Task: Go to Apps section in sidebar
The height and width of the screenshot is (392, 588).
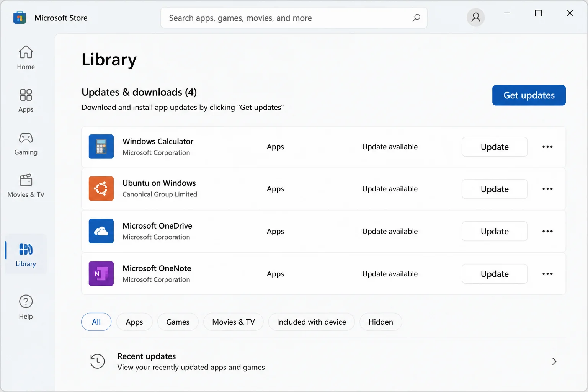Action: tap(26, 100)
